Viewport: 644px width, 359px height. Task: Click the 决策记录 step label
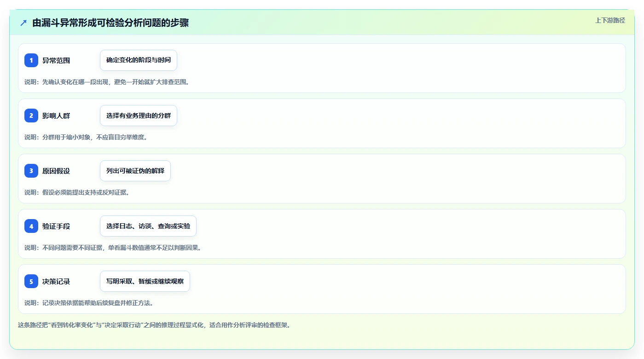coord(56,281)
